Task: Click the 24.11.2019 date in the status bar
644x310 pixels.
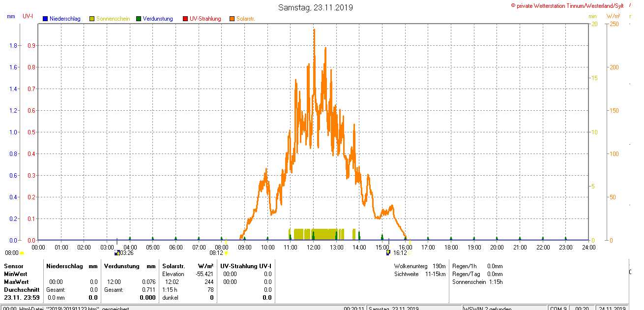Action: tap(612, 308)
